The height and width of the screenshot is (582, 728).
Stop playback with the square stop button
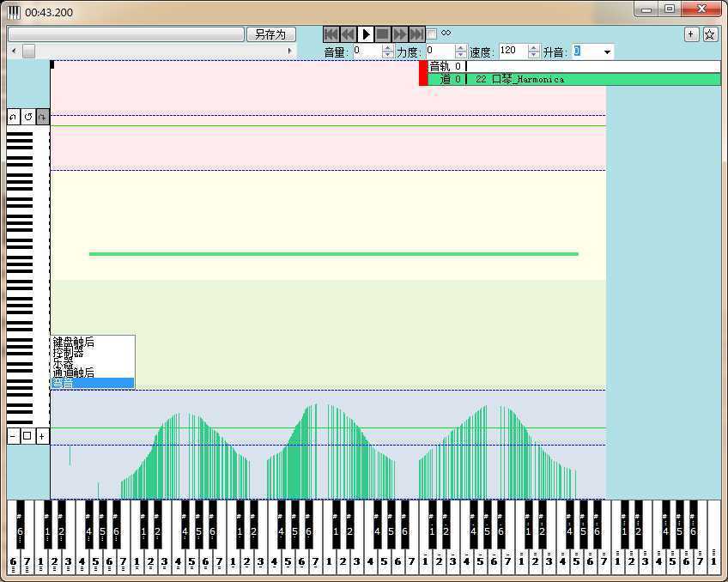[x=383, y=34]
